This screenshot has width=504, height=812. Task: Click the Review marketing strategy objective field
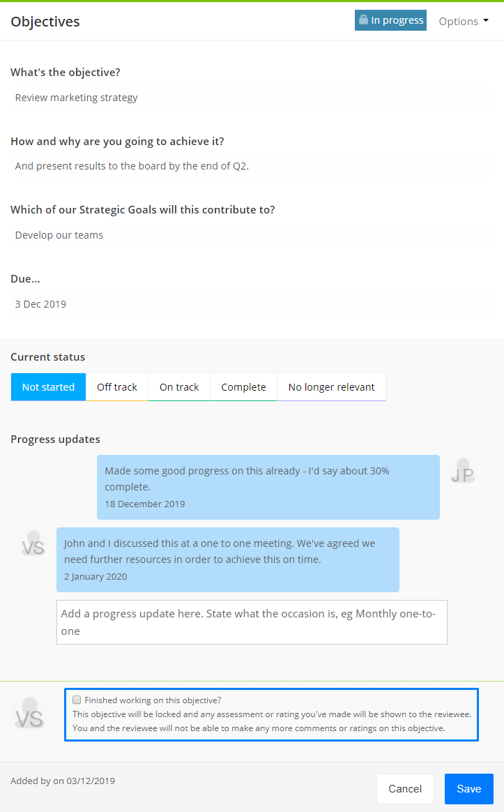click(x=252, y=98)
